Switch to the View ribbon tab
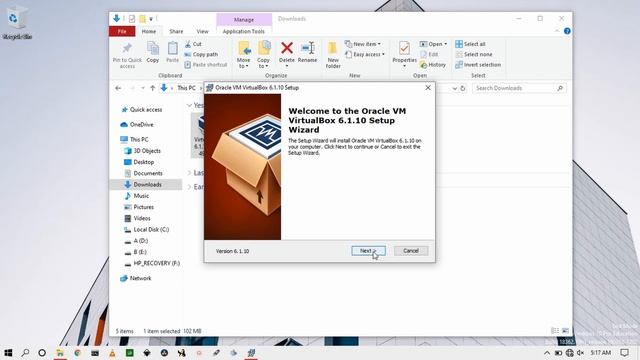 [202, 31]
